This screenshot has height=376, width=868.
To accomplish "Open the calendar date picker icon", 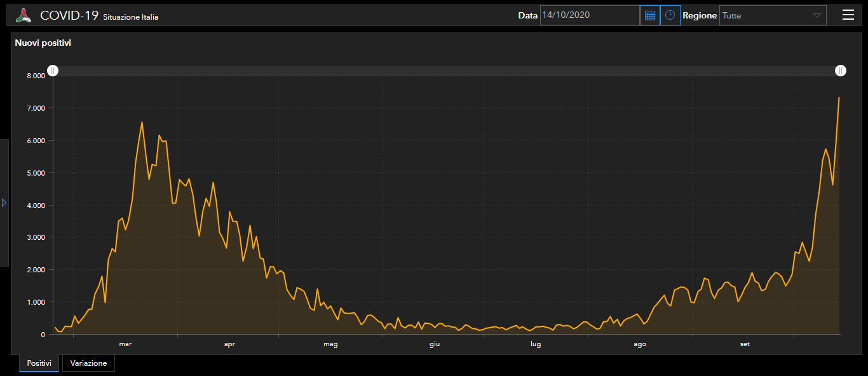I will coord(649,15).
